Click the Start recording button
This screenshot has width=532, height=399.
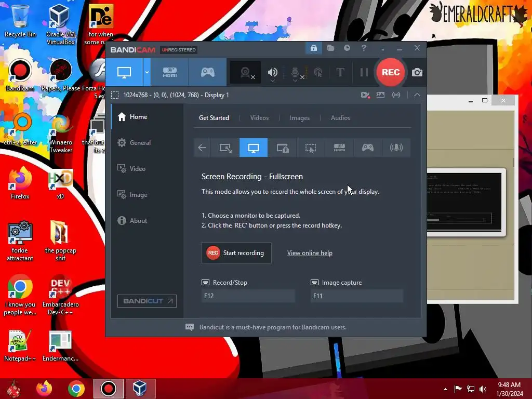(x=236, y=253)
